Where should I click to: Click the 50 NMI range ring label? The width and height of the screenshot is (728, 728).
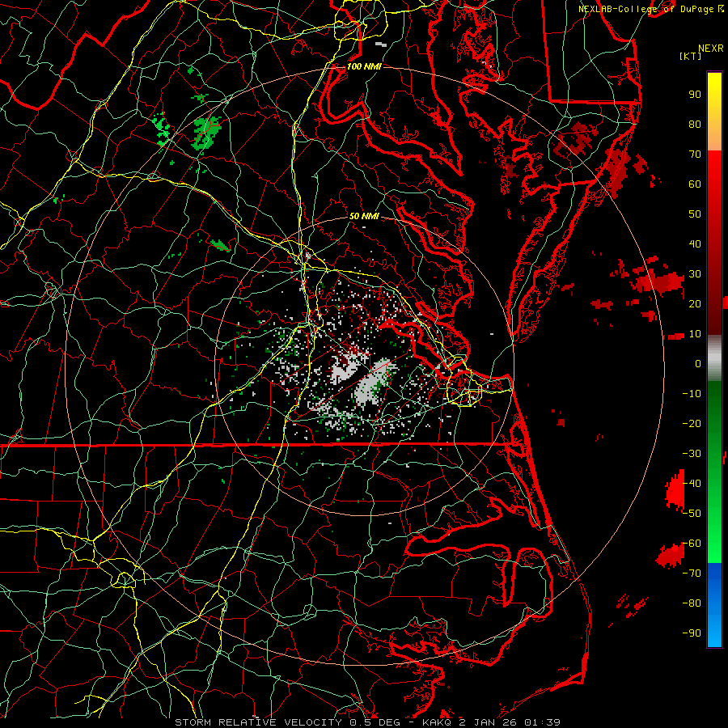pos(364,216)
